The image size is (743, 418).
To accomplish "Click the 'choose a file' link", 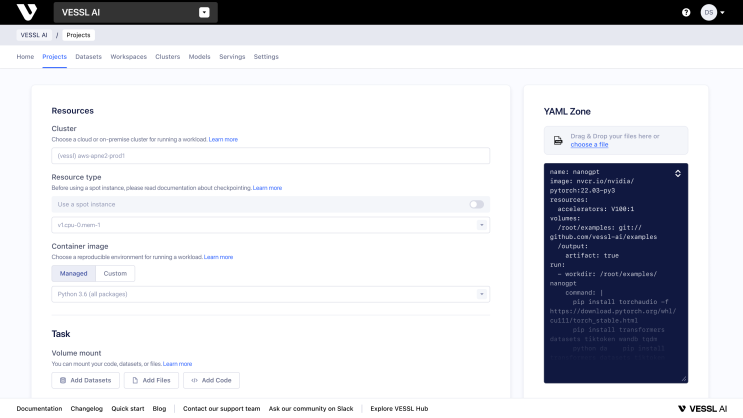I will click(589, 145).
